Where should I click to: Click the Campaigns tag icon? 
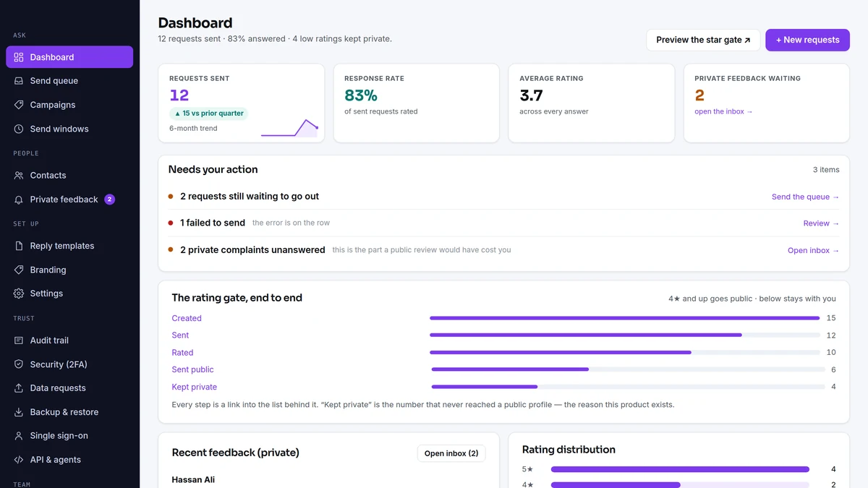19,105
